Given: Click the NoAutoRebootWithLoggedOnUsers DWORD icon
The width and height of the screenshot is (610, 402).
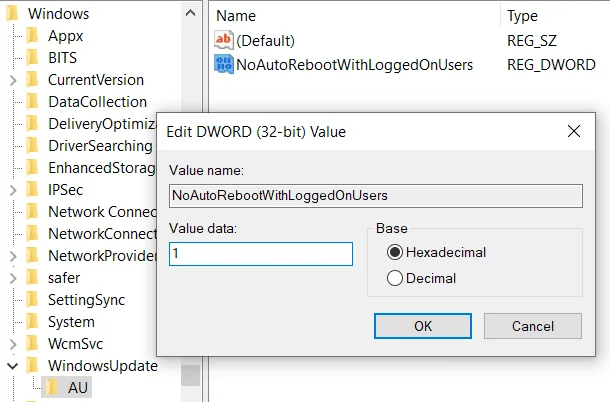Looking at the screenshot, I should 224,65.
